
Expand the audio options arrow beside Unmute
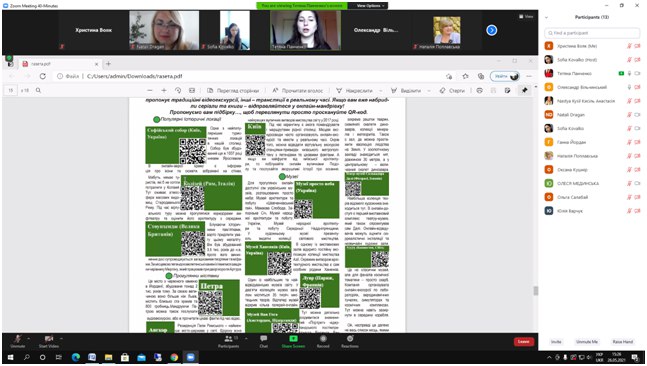28,338
